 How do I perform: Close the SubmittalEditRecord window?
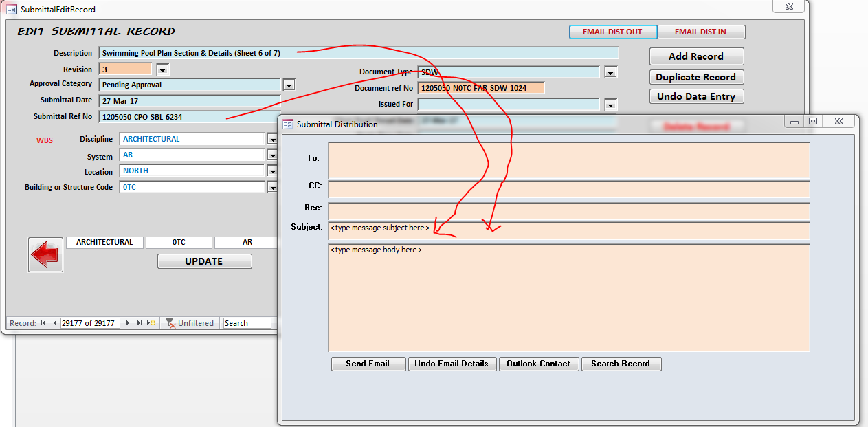coord(788,6)
